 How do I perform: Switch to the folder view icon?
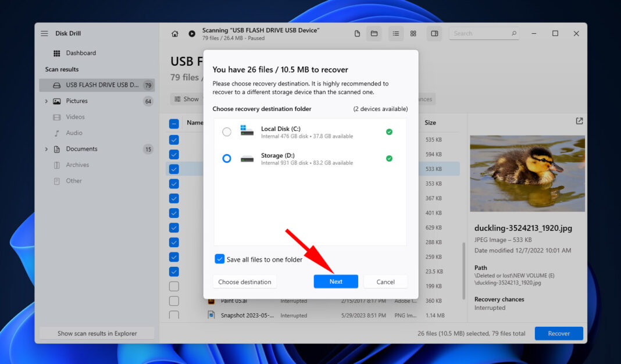point(374,34)
